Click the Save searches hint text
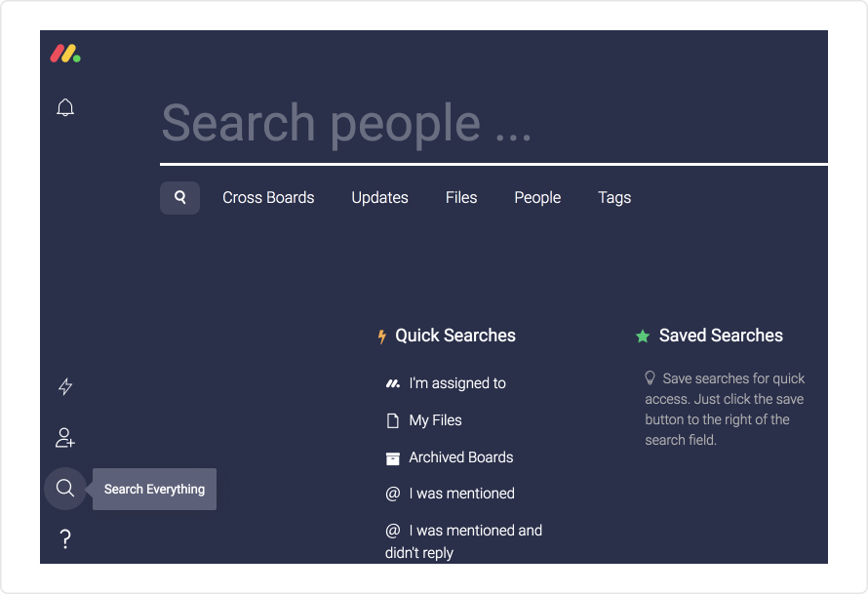The height and width of the screenshot is (594, 868). [x=725, y=409]
